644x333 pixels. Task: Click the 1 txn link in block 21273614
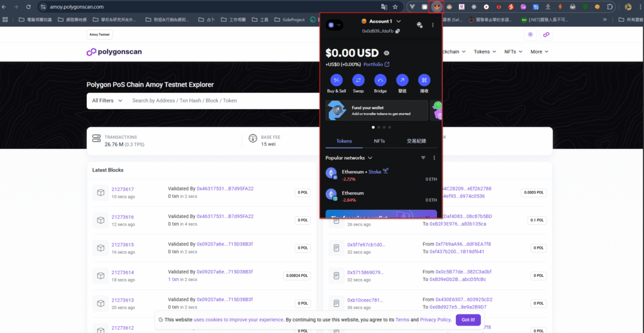(174, 279)
